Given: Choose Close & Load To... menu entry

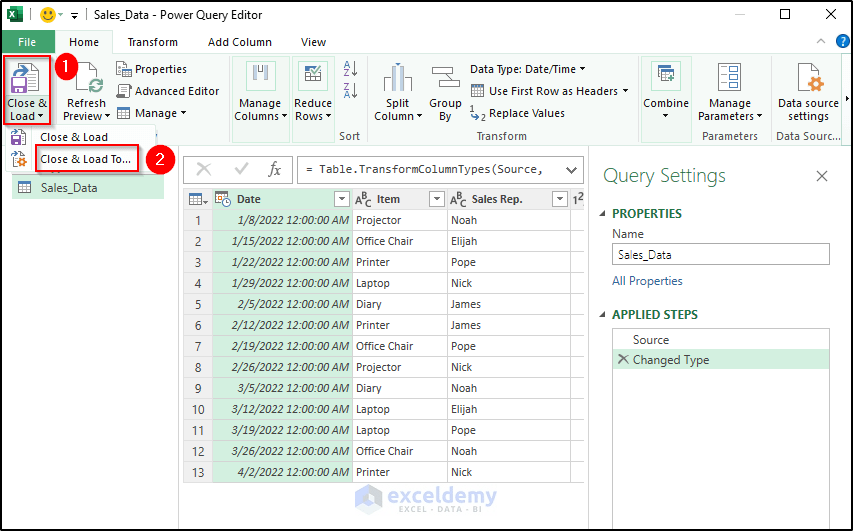Looking at the screenshot, I should pyautogui.click(x=86, y=159).
